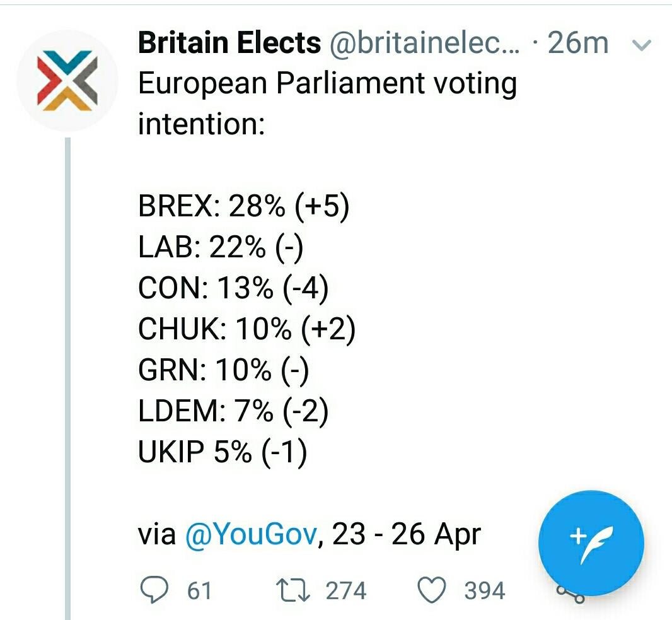
Task: Like the tweet with the heart icon
Action: pos(432,590)
